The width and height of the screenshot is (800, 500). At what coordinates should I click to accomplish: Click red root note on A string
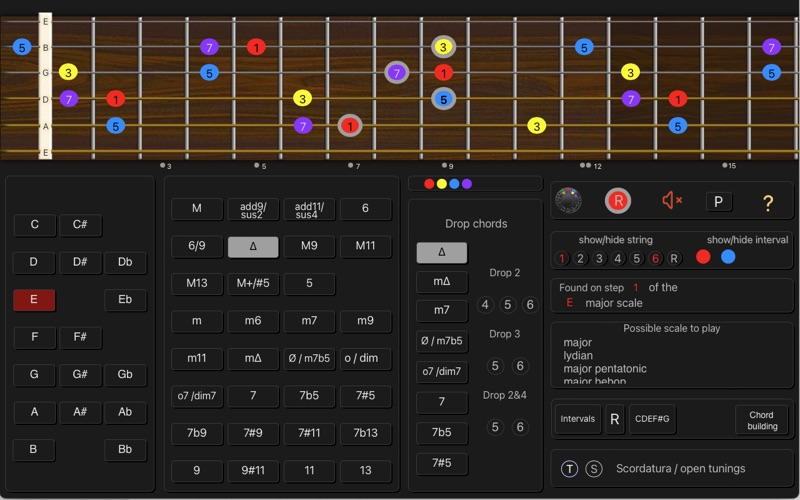click(350, 126)
